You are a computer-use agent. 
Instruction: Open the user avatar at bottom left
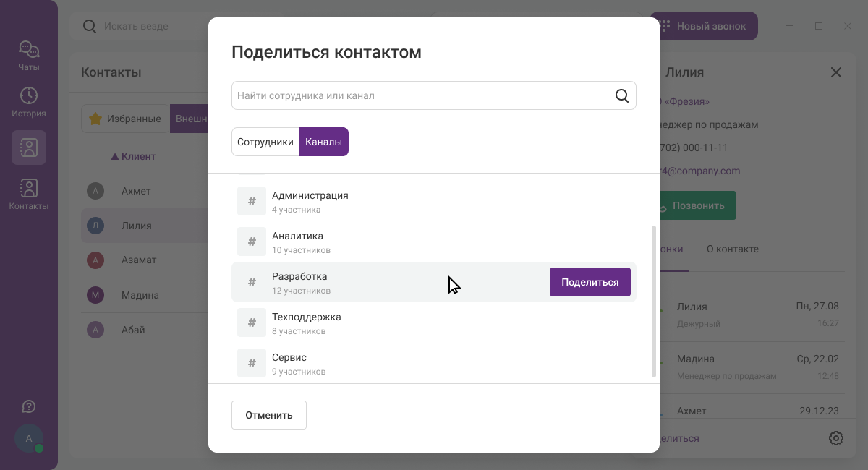tap(29, 438)
